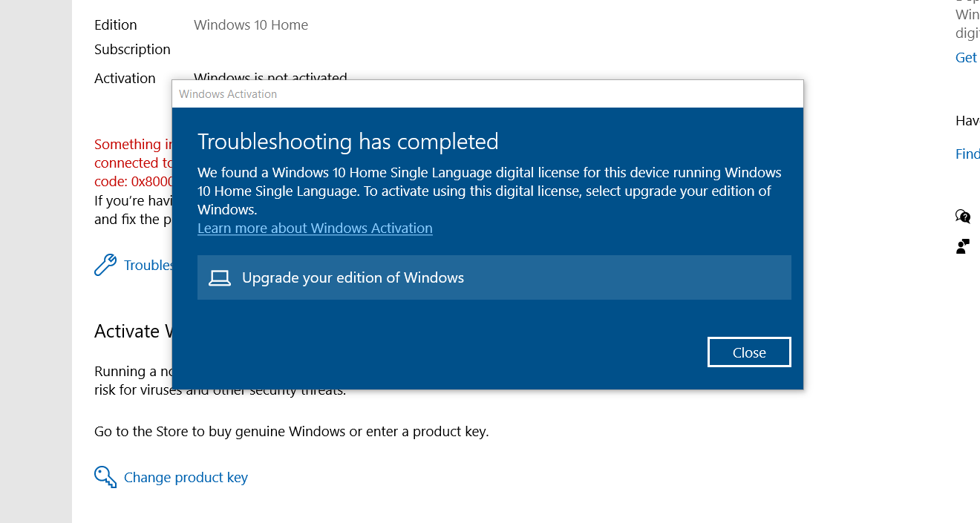
Task: Click the wrench Troubleshoot icon
Action: (105, 265)
